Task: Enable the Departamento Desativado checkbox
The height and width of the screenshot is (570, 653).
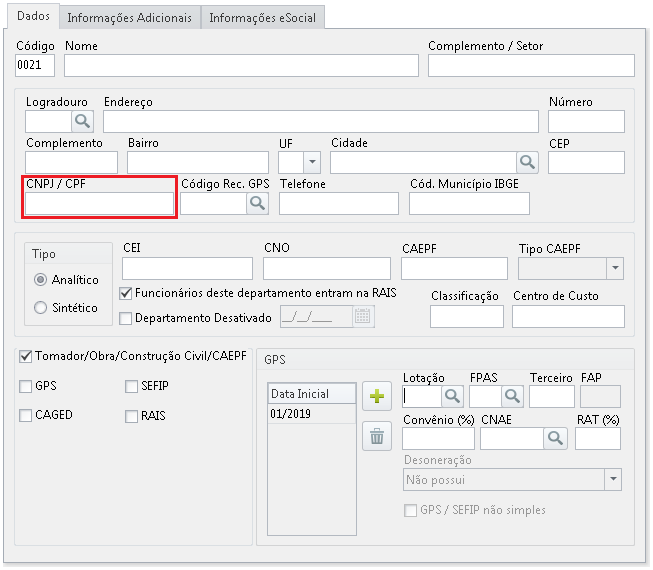Action: (x=126, y=318)
